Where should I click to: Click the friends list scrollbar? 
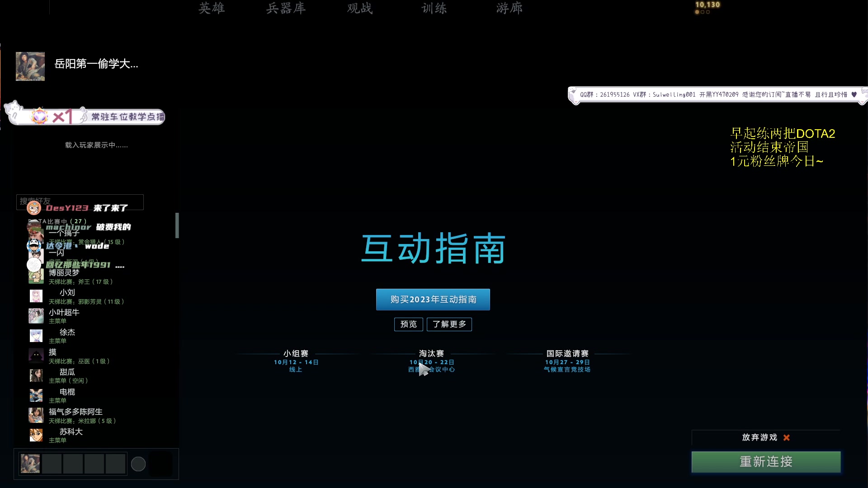[x=177, y=225]
